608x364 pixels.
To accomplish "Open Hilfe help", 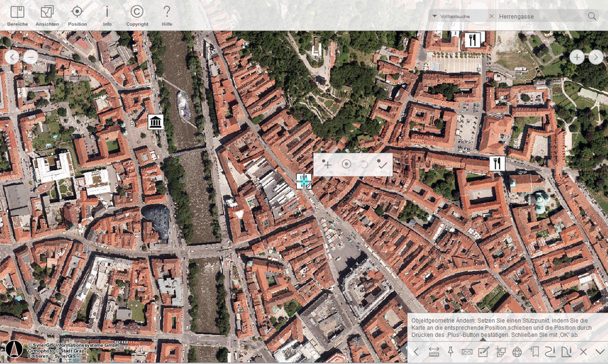I will 167,15.
